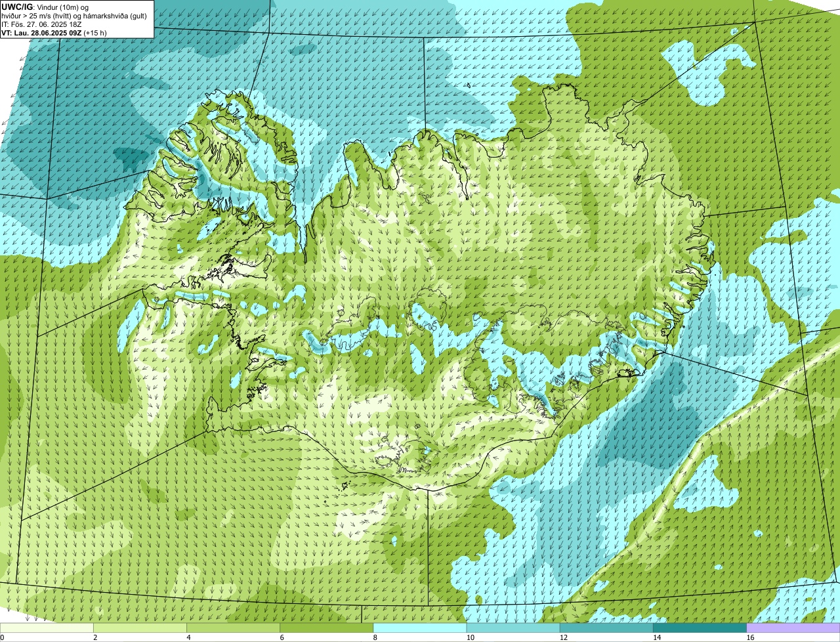Click the 'VT: Lau. 28.06.2025 09Z' valid time line
Image resolution: width=840 pixels, height=642 pixels.
point(54,33)
